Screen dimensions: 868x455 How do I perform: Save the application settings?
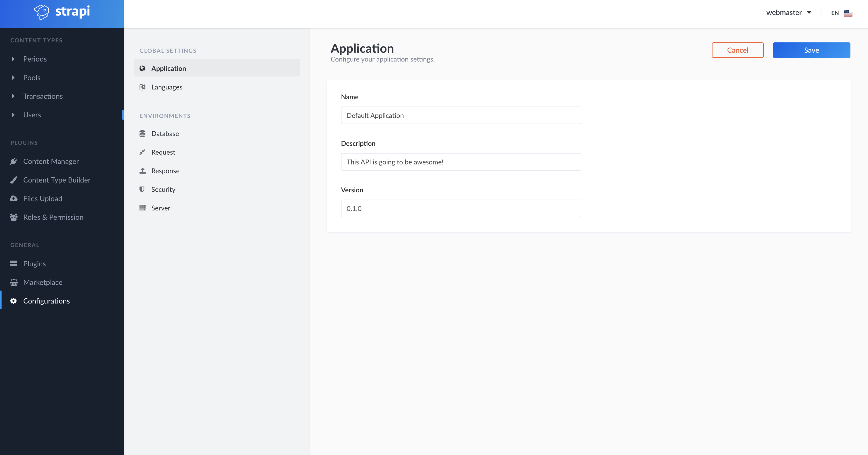[x=811, y=50]
